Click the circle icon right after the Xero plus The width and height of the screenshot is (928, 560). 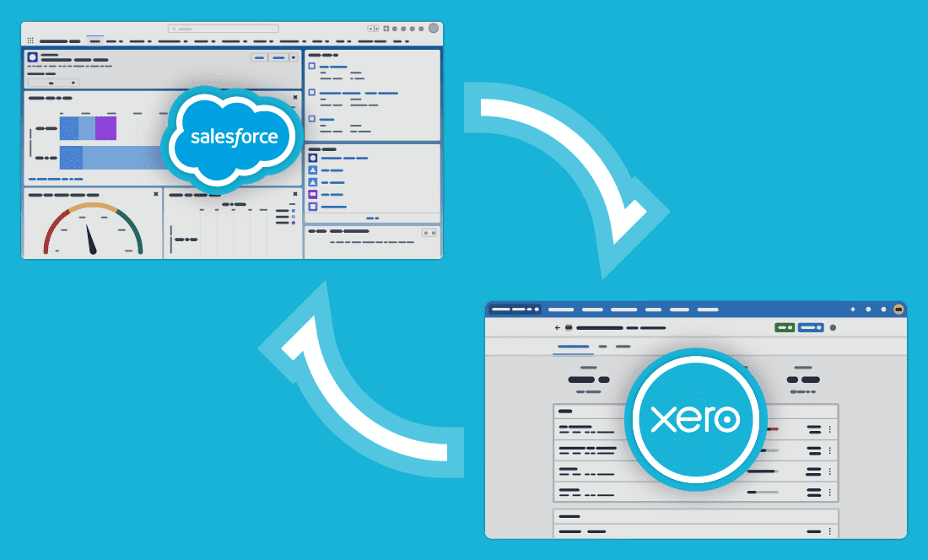[868, 310]
